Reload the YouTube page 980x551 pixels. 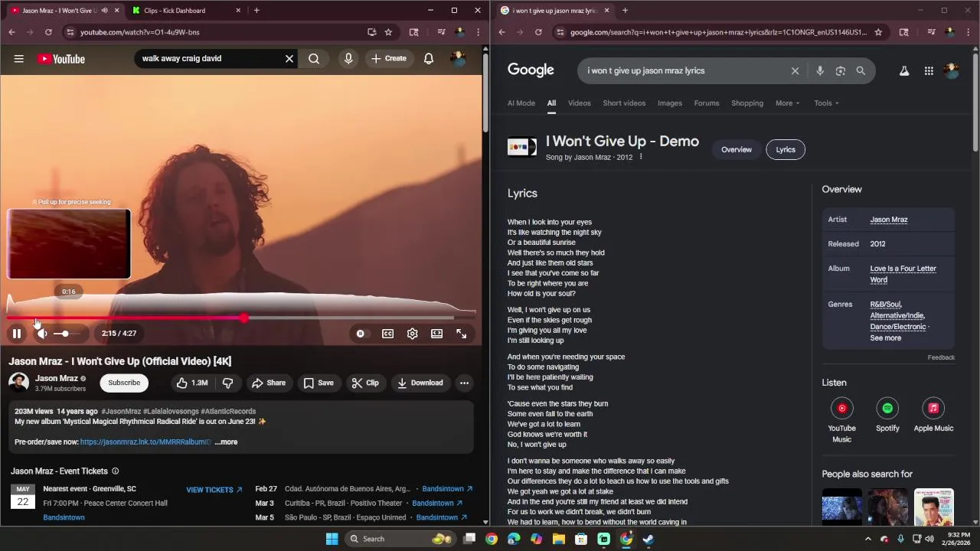pos(48,32)
